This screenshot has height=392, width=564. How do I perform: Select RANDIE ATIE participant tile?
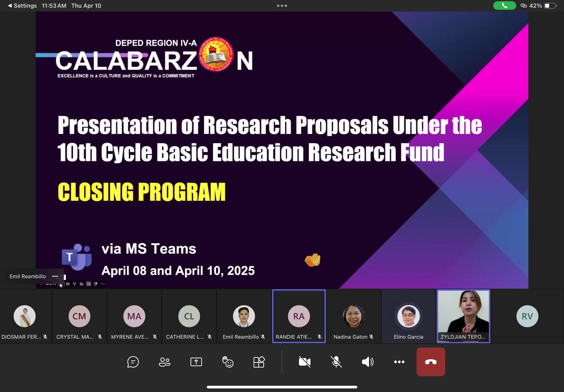point(299,316)
